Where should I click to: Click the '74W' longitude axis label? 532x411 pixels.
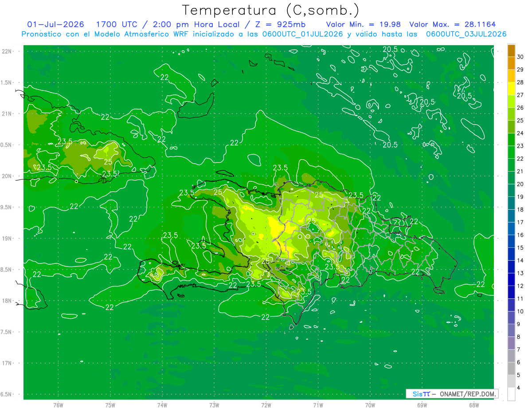(x=162, y=405)
